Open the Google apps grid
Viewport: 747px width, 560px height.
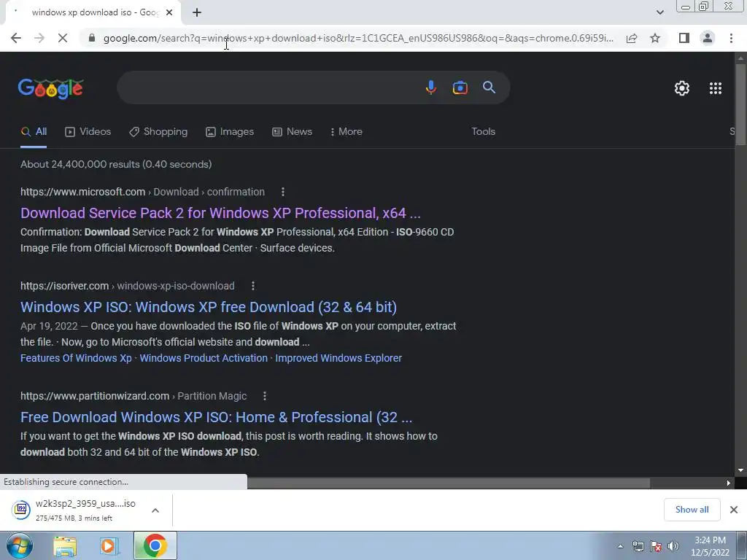(x=716, y=88)
